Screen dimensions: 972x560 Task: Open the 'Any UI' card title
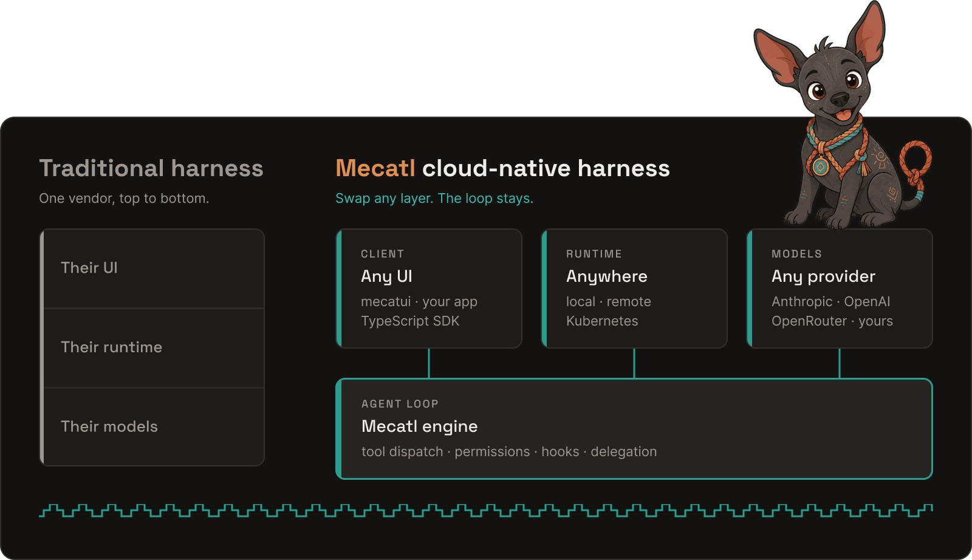[x=386, y=276]
